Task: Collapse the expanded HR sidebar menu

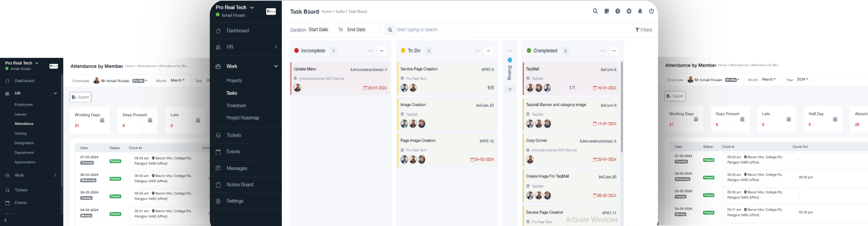Action: pos(55,93)
